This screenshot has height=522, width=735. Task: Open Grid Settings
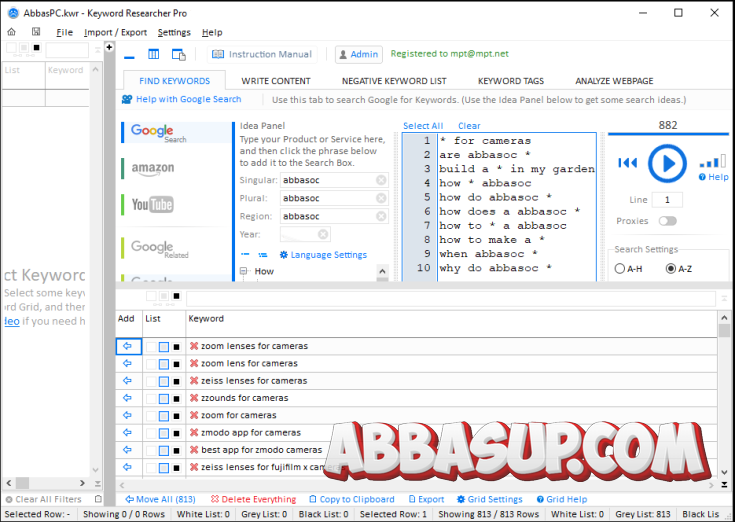[x=489, y=499]
